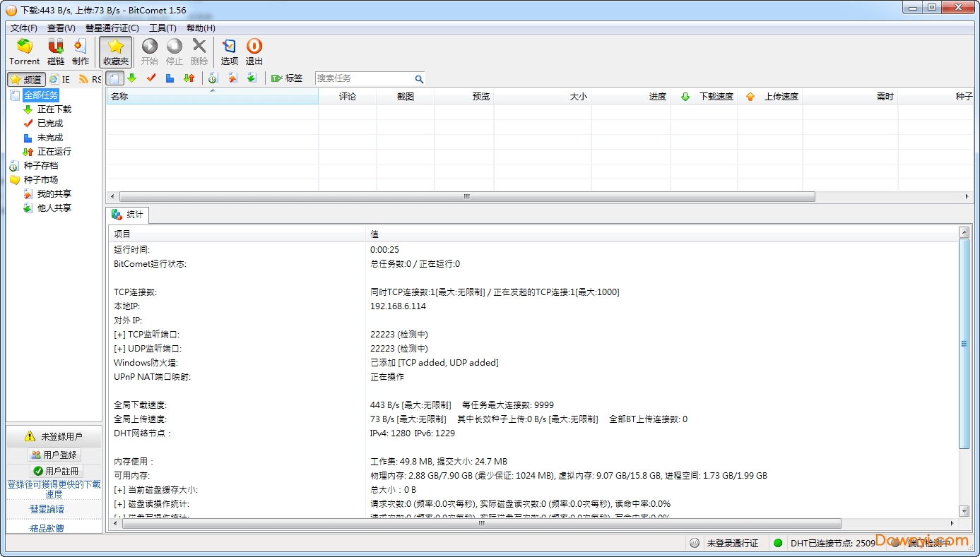The width and height of the screenshot is (980, 557).
Task: Click the 磁链 magnet link icon
Action: pos(54,50)
